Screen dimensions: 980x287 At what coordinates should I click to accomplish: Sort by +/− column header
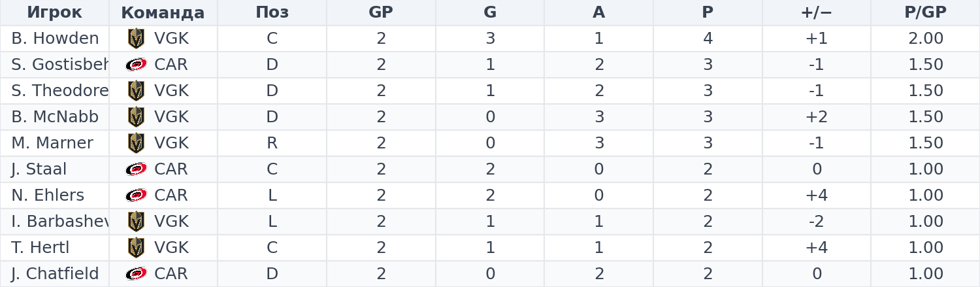click(x=816, y=12)
